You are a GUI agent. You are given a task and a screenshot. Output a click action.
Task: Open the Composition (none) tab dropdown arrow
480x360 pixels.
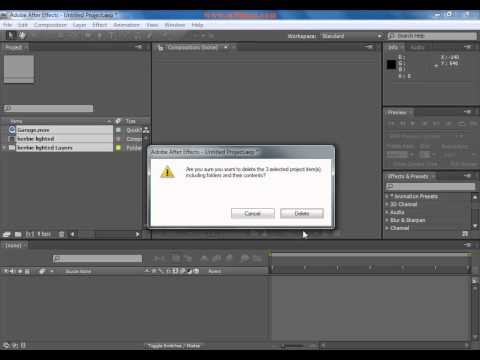(226, 47)
